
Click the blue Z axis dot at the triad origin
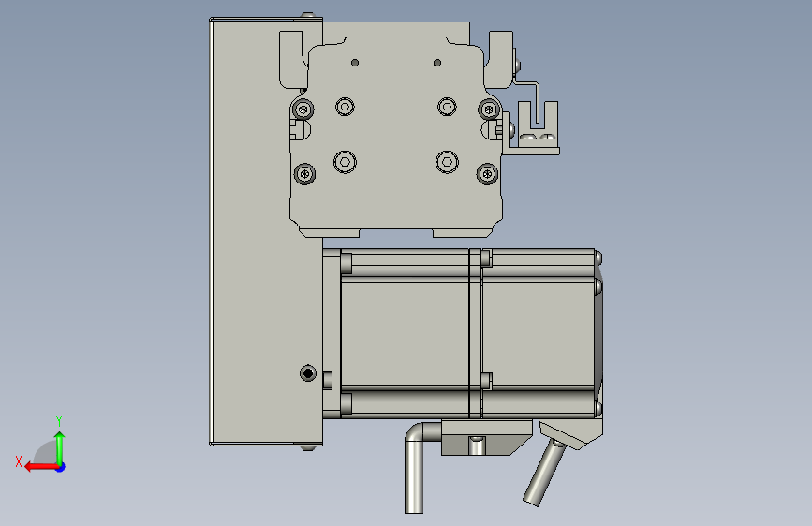click(x=61, y=467)
